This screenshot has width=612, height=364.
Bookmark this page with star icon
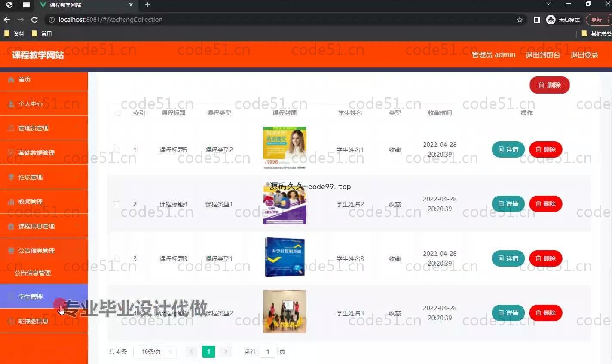point(520,20)
